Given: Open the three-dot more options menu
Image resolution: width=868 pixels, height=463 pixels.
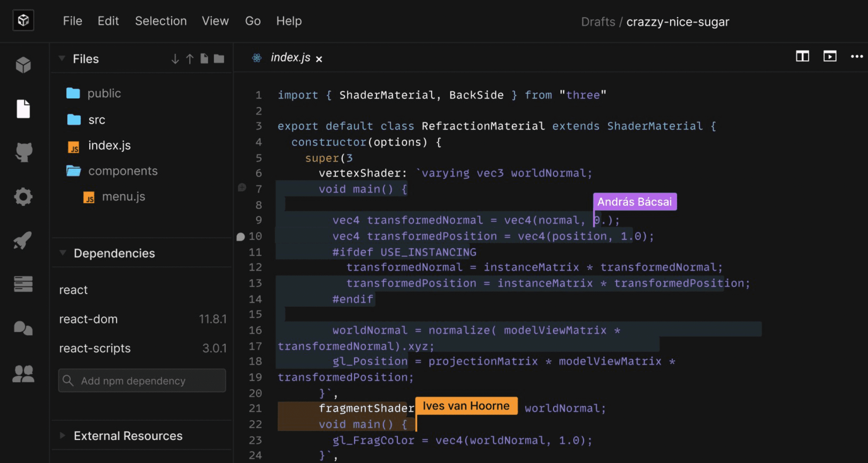Looking at the screenshot, I should [x=857, y=56].
